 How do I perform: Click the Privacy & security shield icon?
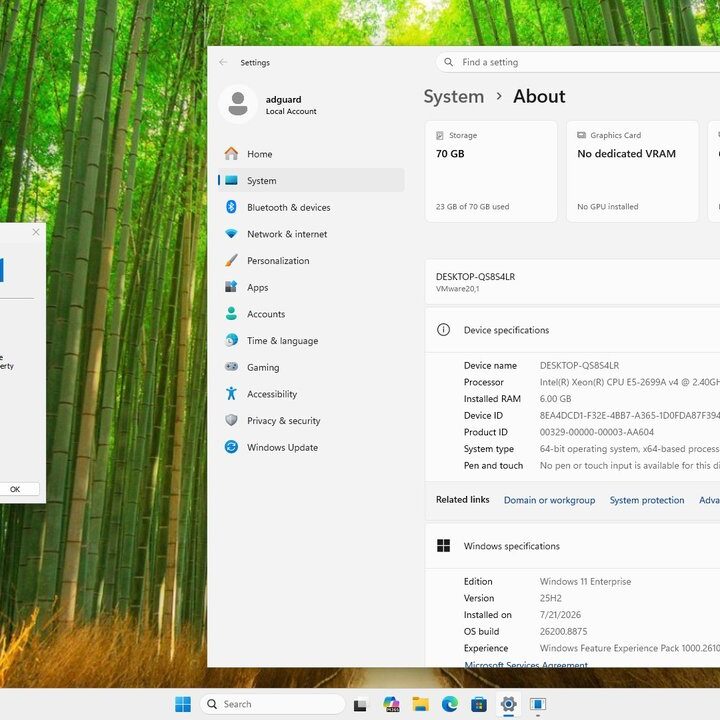[x=231, y=420]
